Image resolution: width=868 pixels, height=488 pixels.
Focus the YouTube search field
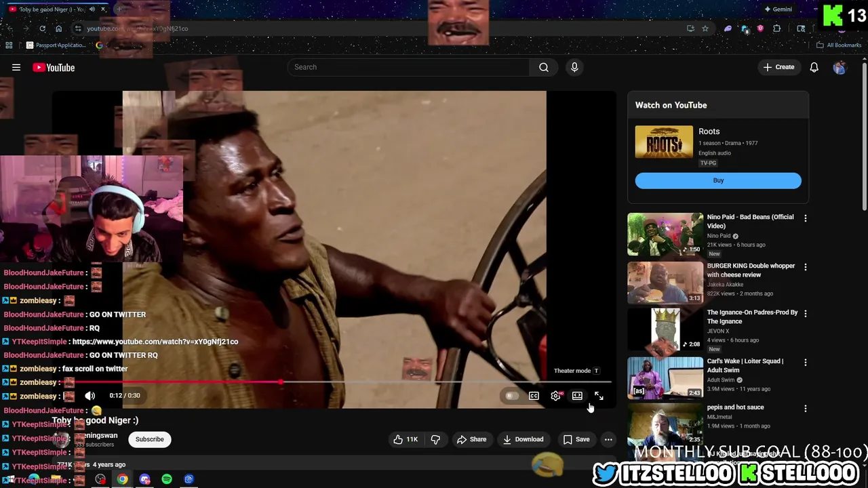point(409,67)
